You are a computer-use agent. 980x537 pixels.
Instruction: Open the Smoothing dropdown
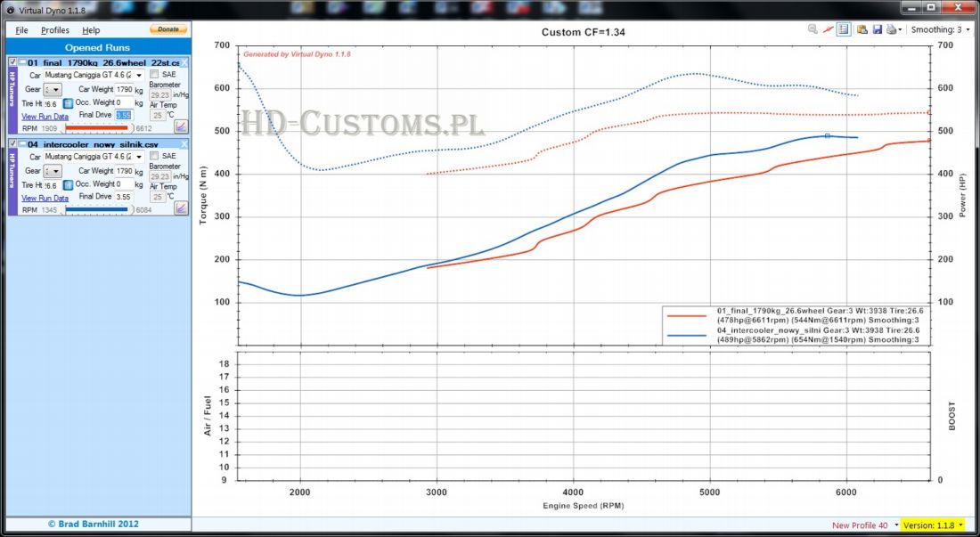(x=966, y=29)
